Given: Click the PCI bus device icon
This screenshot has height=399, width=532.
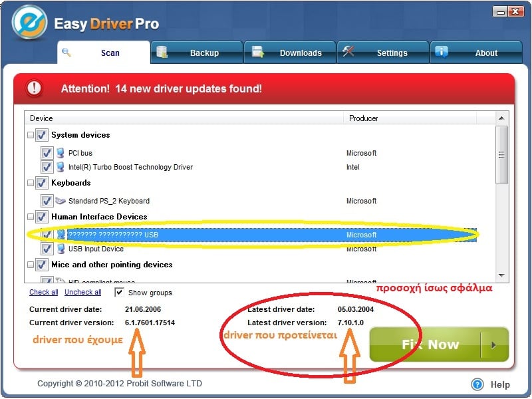Looking at the screenshot, I should tap(61, 153).
